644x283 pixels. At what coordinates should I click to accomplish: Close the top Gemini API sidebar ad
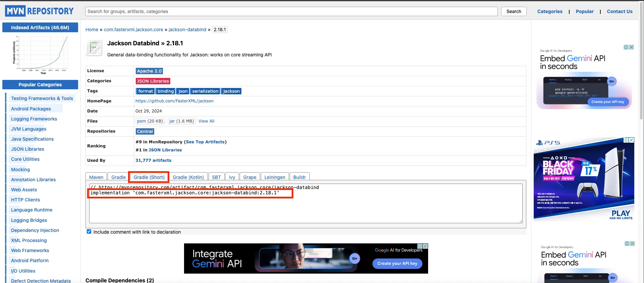631,47
